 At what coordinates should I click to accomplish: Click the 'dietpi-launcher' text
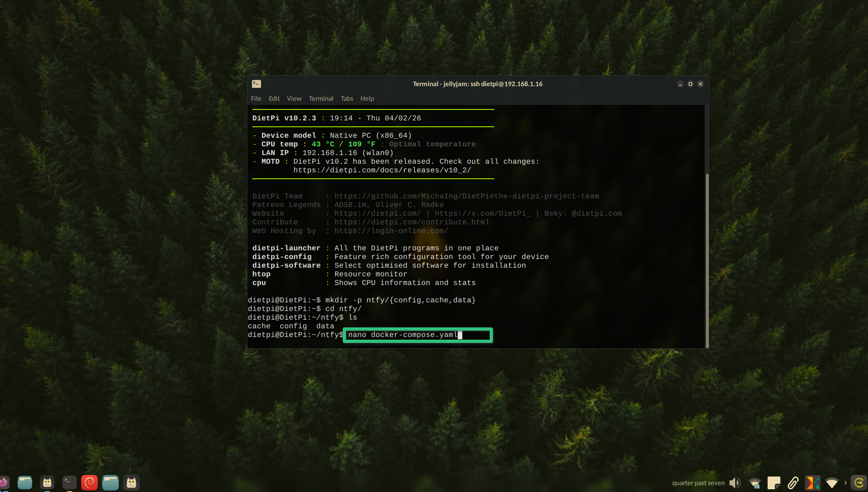click(286, 248)
